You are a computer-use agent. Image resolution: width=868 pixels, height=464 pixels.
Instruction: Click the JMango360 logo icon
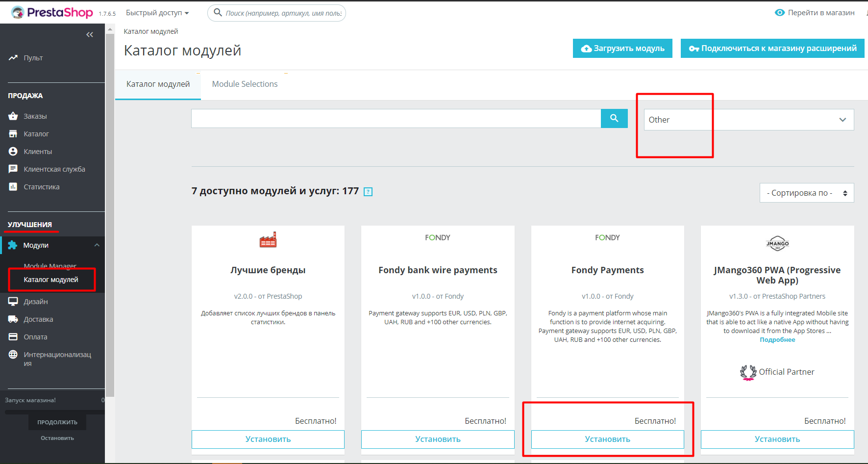(x=777, y=243)
